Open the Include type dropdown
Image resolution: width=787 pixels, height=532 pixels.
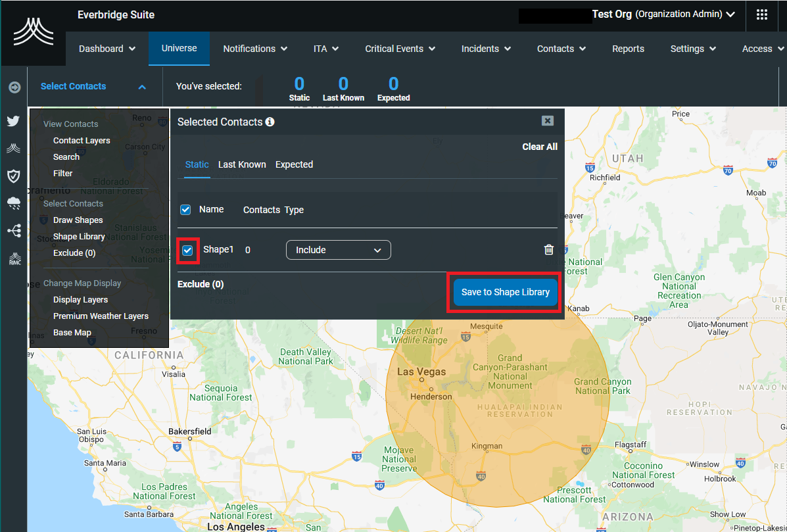(x=338, y=250)
